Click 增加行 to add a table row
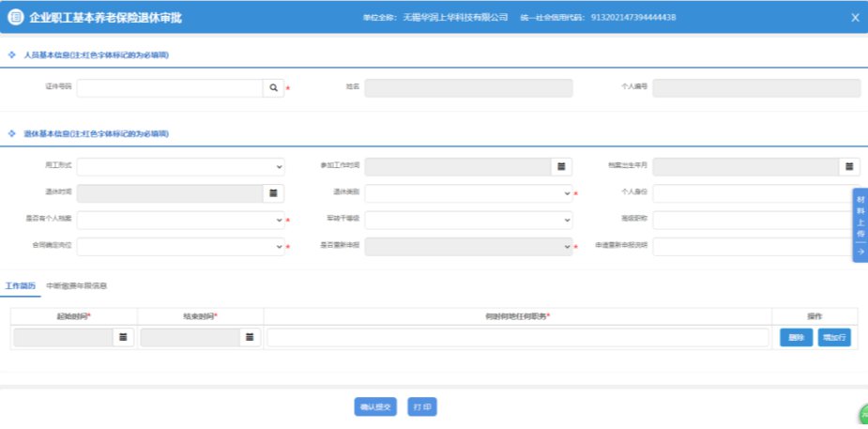The width and height of the screenshot is (868, 429). pos(833,338)
